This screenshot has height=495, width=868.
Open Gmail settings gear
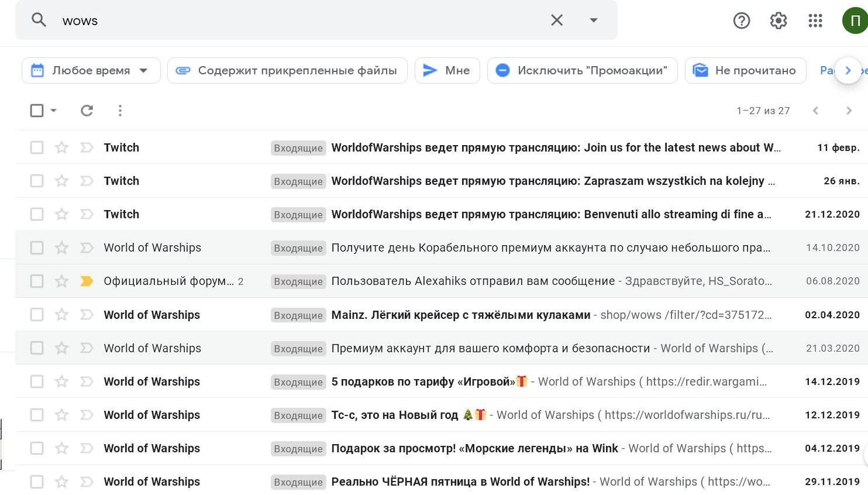(779, 20)
